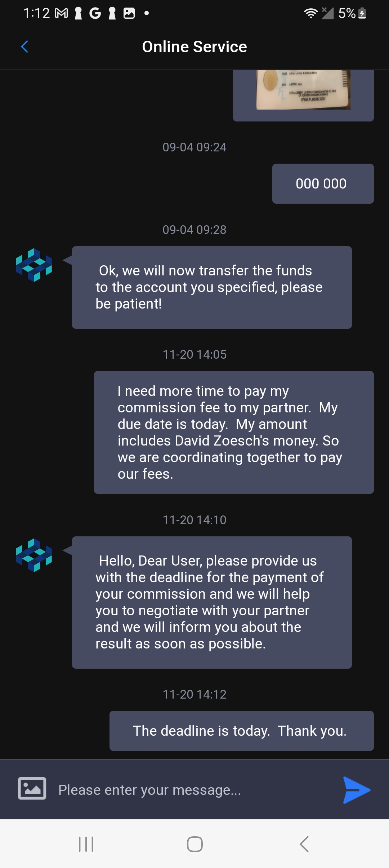Tap the Wi-Fi status icon
The width and height of the screenshot is (389, 868).
[x=310, y=13]
